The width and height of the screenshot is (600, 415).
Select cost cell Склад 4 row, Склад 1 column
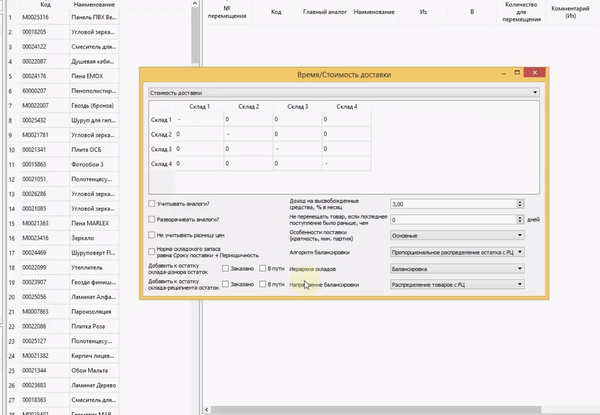(199, 164)
